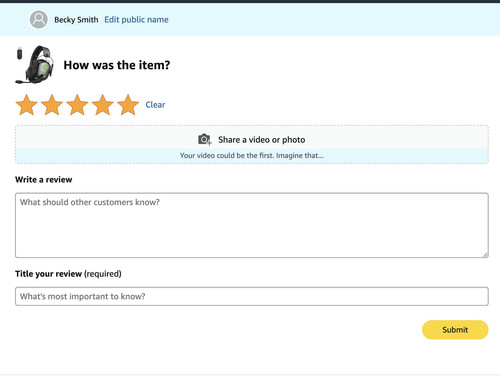Set rating to one star

coord(27,105)
